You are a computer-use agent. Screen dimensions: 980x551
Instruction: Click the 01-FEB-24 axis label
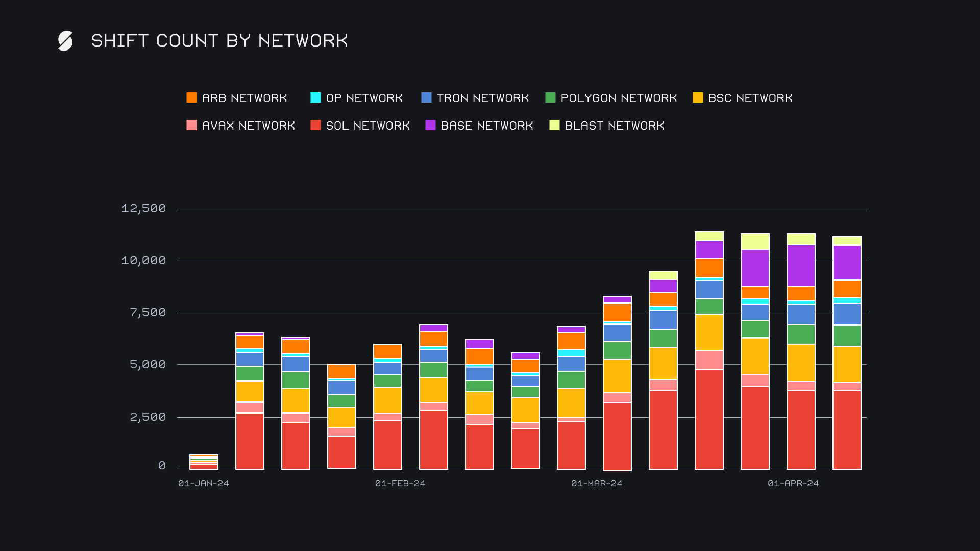click(400, 483)
